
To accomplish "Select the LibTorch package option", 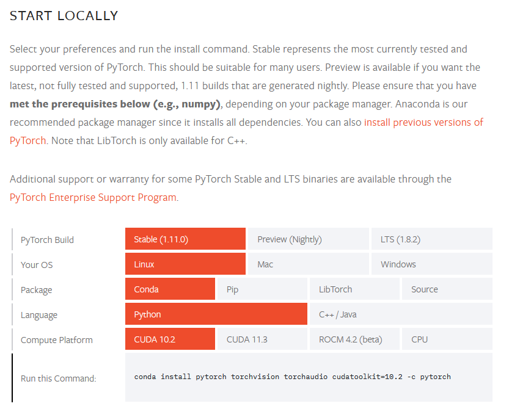I will (x=354, y=289).
